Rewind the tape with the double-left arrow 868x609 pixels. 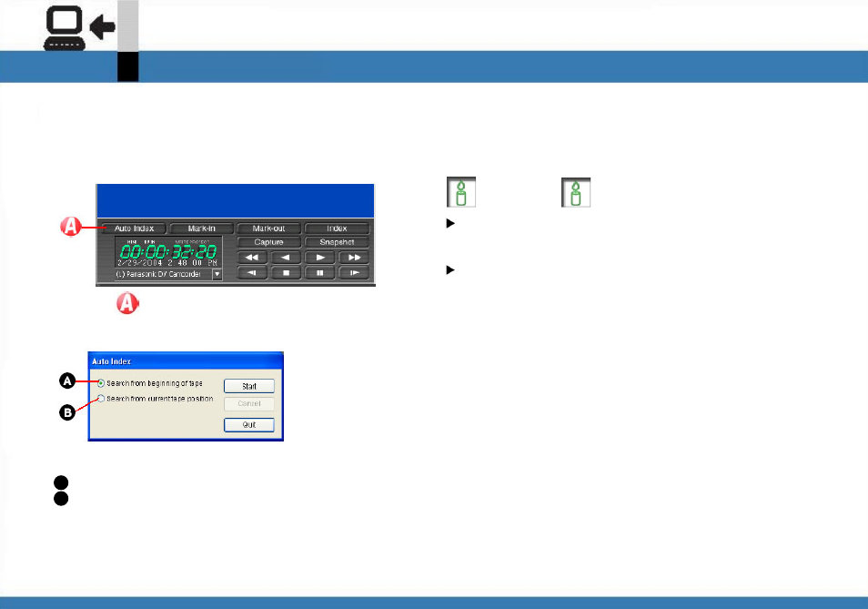click(252, 258)
